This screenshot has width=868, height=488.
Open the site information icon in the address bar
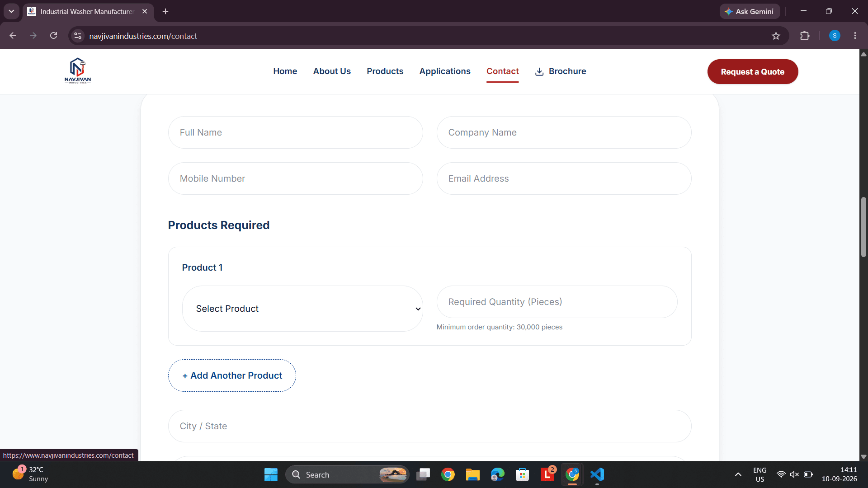(78, 36)
